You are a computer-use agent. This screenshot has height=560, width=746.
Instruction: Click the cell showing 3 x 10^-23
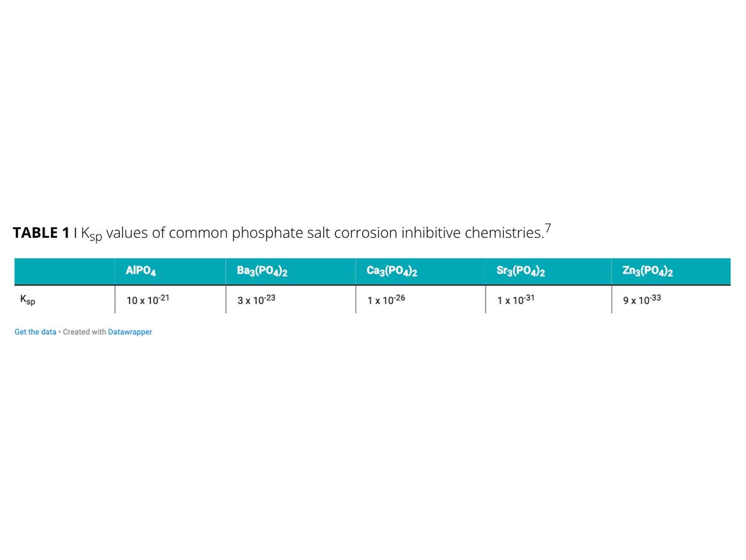[256, 299]
